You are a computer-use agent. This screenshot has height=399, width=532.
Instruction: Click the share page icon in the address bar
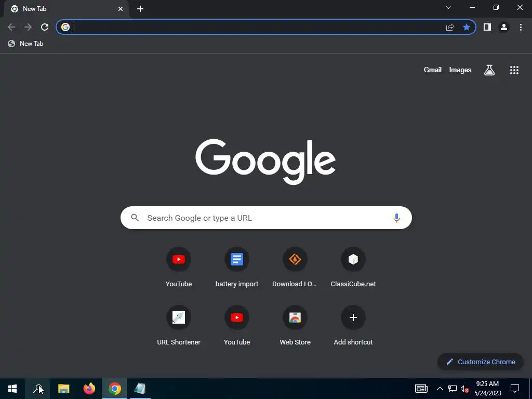click(x=450, y=27)
